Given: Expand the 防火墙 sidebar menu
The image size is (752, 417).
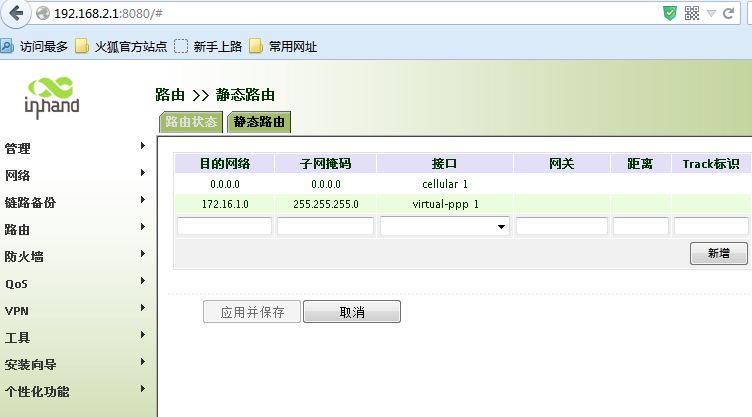Looking at the screenshot, I should coord(75,256).
